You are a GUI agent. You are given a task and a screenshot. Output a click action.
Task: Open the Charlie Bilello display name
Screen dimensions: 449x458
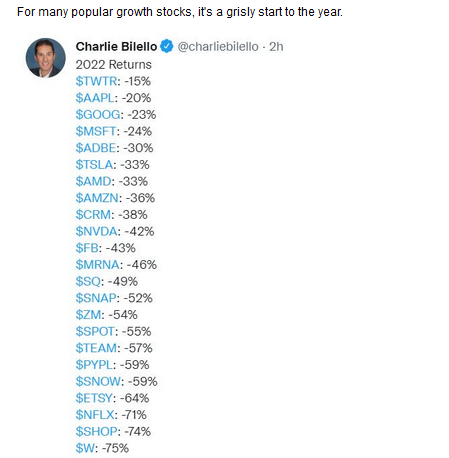click(x=116, y=47)
